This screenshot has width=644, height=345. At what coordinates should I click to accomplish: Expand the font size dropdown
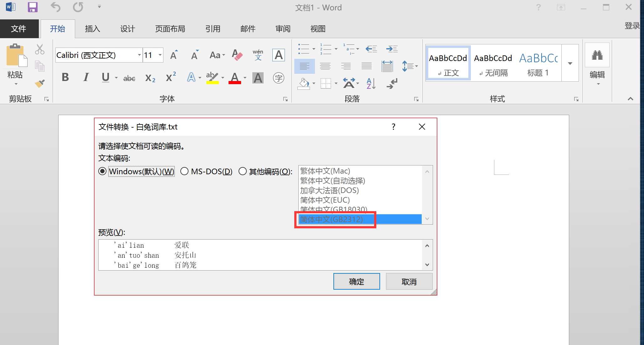tap(160, 55)
